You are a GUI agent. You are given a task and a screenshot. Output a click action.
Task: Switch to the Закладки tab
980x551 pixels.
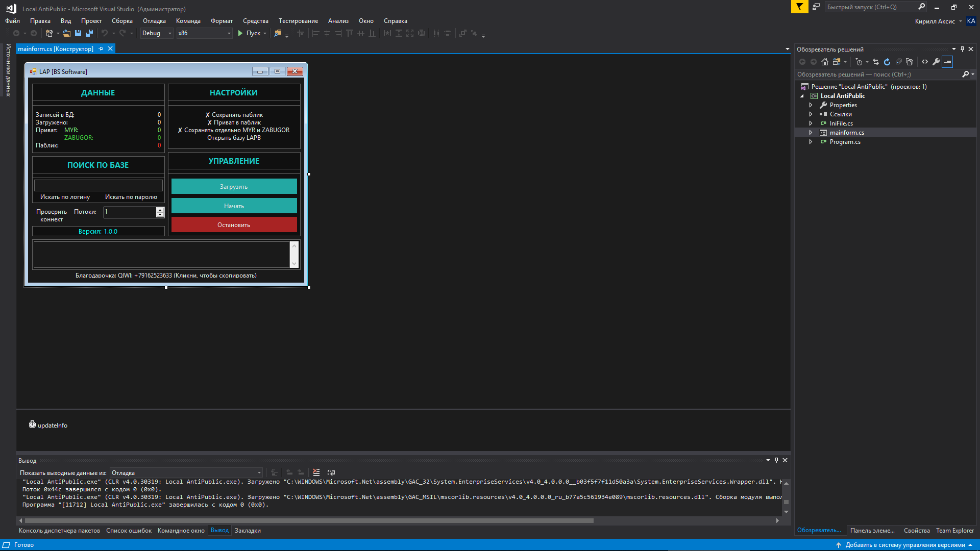(248, 531)
